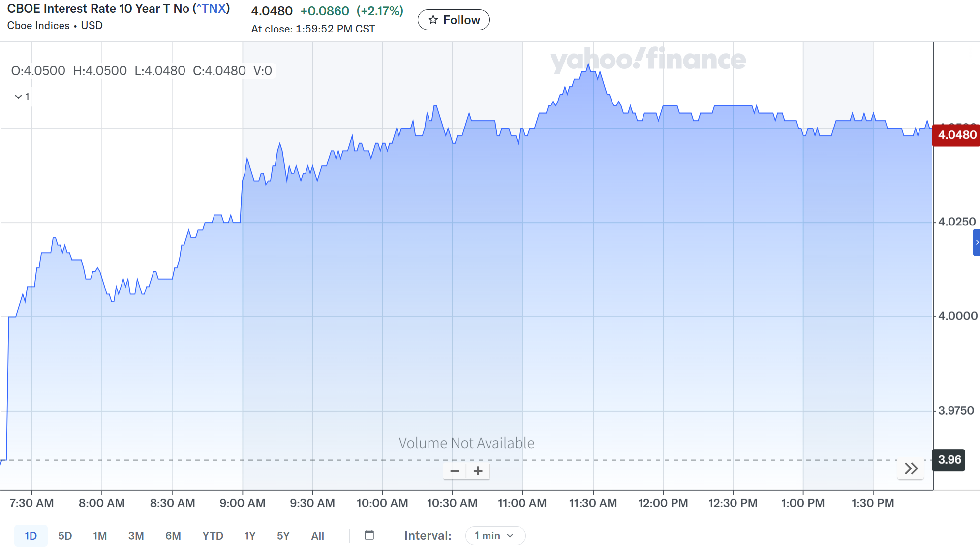The image size is (980, 547).
Task: Click the star Follow button
Action: (453, 20)
